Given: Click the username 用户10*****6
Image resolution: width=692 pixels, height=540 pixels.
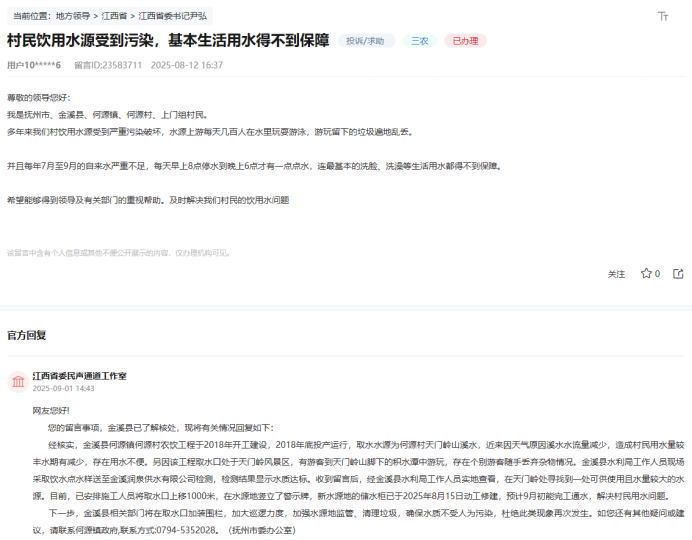Looking at the screenshot, I should pos(34,65).
